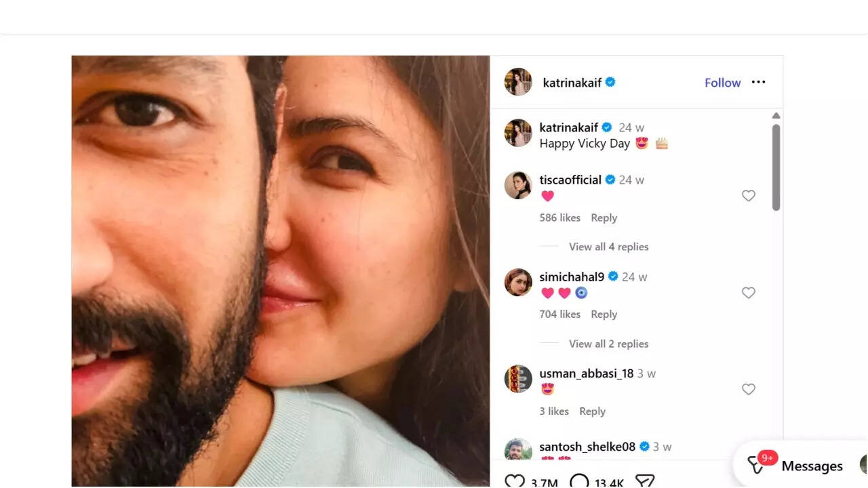
Task: Open the more options ellipsis menu
Action: click(x=758, y=82)
